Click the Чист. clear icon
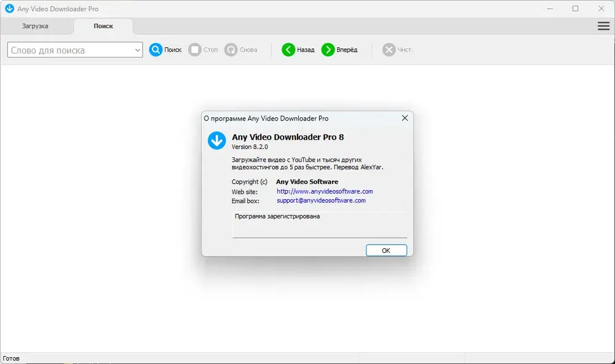Image resolution: width=615 pixels, height=364 pixels. [x=389, y=50]
